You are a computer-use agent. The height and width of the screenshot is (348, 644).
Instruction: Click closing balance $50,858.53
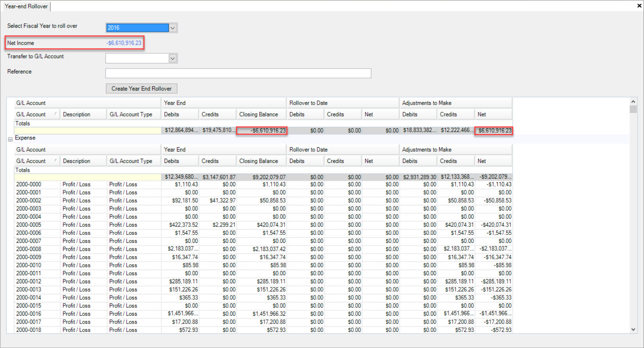click(273, 200)
